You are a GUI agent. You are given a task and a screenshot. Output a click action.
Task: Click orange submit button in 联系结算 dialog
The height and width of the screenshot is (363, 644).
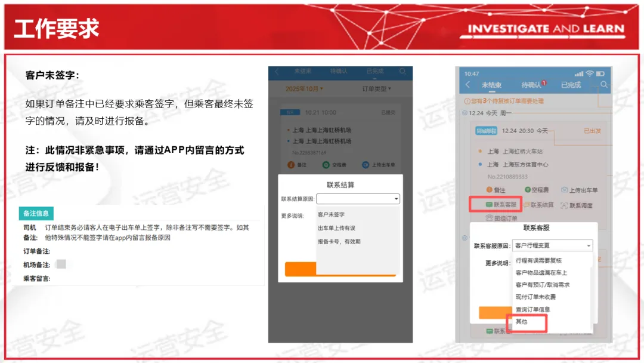[301, 269]
